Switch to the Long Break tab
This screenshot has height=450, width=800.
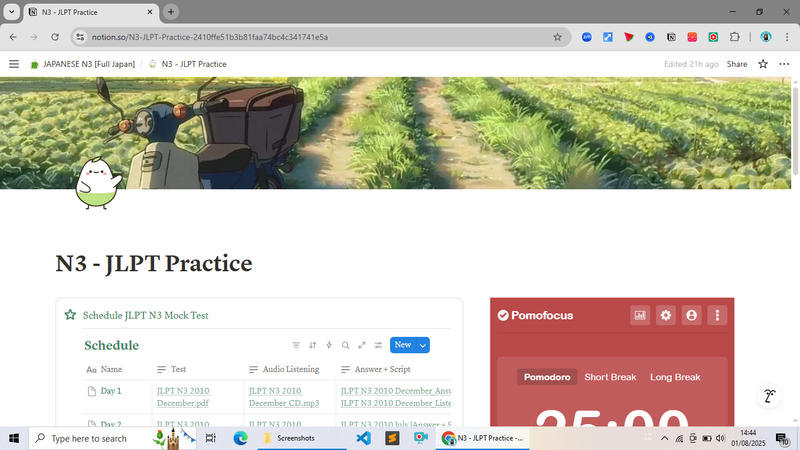tap(675, 377)
